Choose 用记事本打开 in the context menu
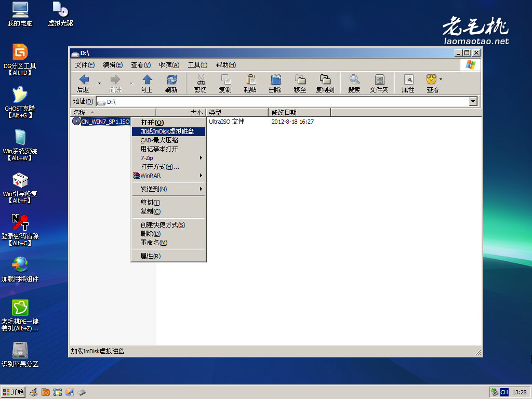The width and height of the screenshot is (532, 399). coord(169,149)
